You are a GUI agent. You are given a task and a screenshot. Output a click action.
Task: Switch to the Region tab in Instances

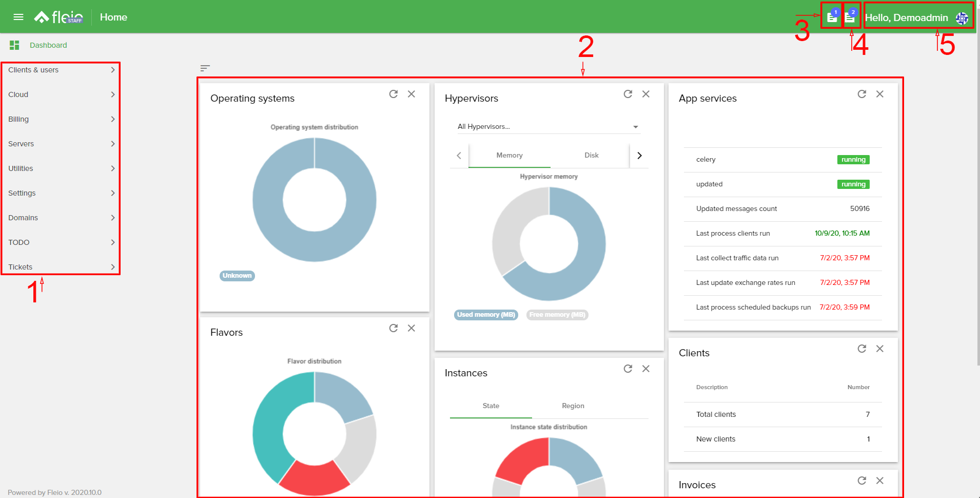click(573, 406)
